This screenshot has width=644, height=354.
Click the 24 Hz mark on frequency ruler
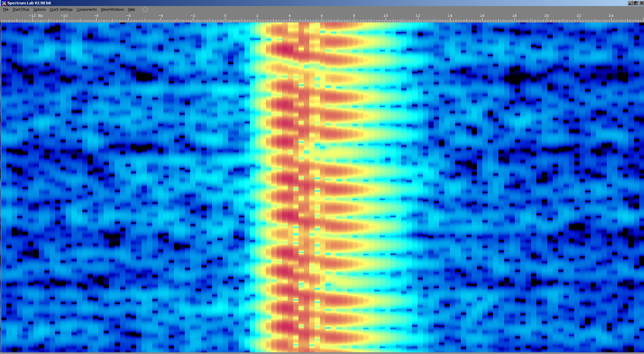(x=611, y=16)
